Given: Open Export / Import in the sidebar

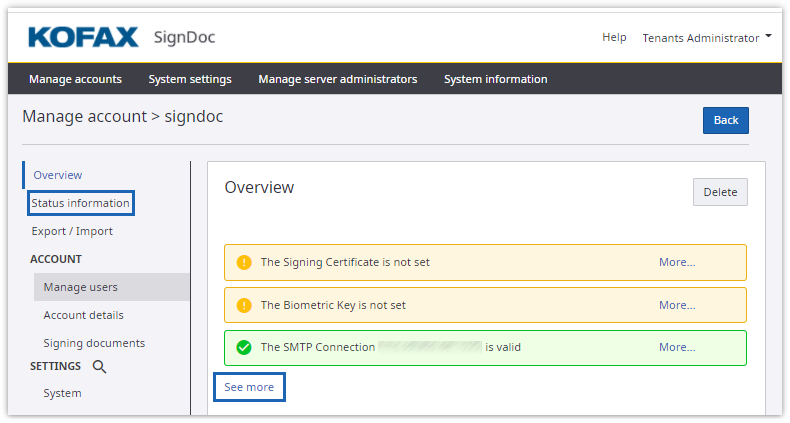Looking at the screenshot, I should pyautogui.click(x=72, y=231).
